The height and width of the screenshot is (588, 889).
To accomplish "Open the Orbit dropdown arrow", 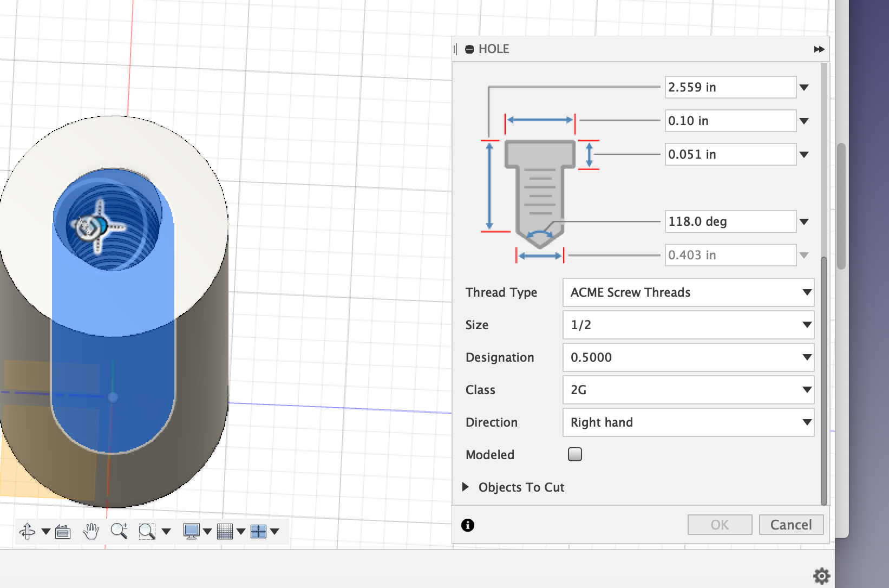I will point(46,531).
